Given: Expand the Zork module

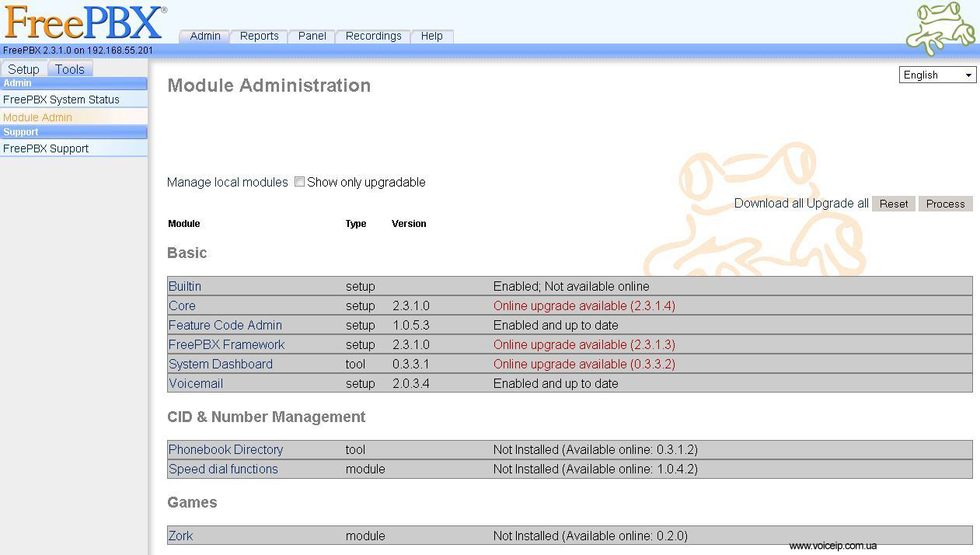Looking at the screenshot, I should point(180,536).
